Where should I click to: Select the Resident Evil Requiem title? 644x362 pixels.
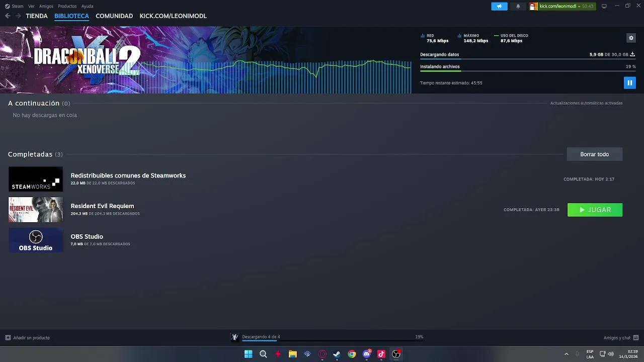click(x=102, y=206)
